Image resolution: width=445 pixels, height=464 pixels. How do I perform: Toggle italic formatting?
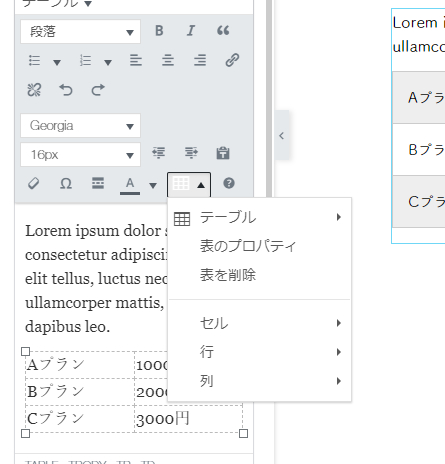[x=191, y=31]
